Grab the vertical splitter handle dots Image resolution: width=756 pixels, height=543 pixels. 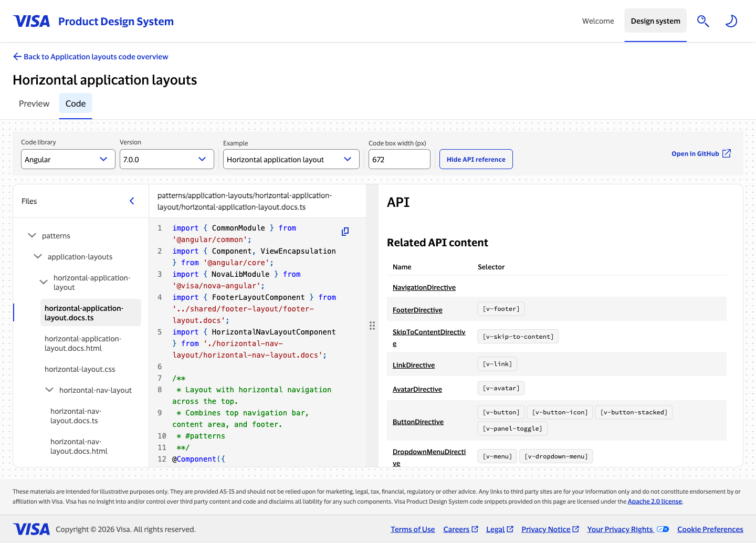[x=372, y=326]
